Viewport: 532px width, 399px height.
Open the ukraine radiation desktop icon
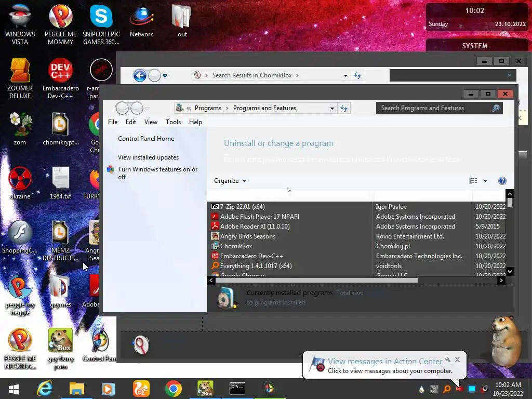pos(20,182)
